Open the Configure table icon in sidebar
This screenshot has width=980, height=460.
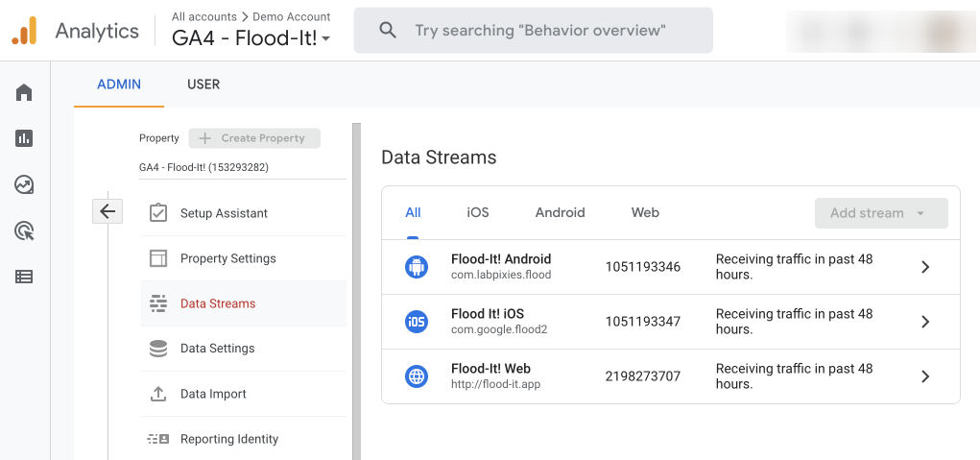(24, 277)
